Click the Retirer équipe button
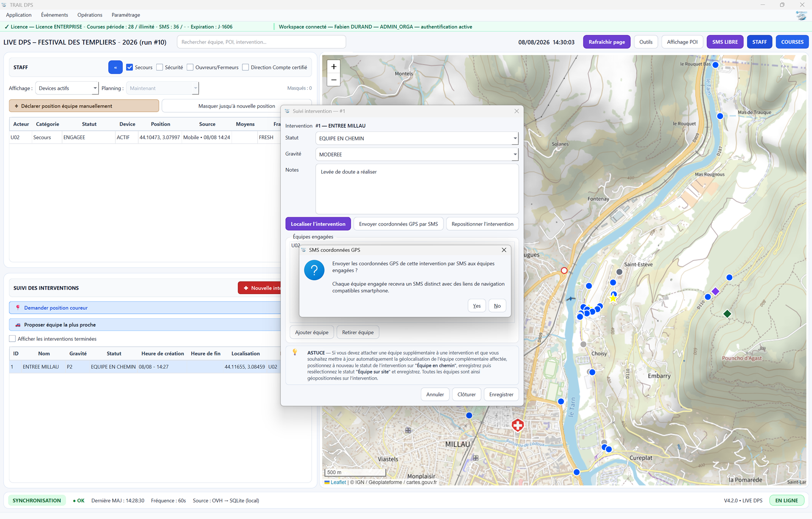The height and width of the screenshot is (519, 812). click(x=358, y=332)
